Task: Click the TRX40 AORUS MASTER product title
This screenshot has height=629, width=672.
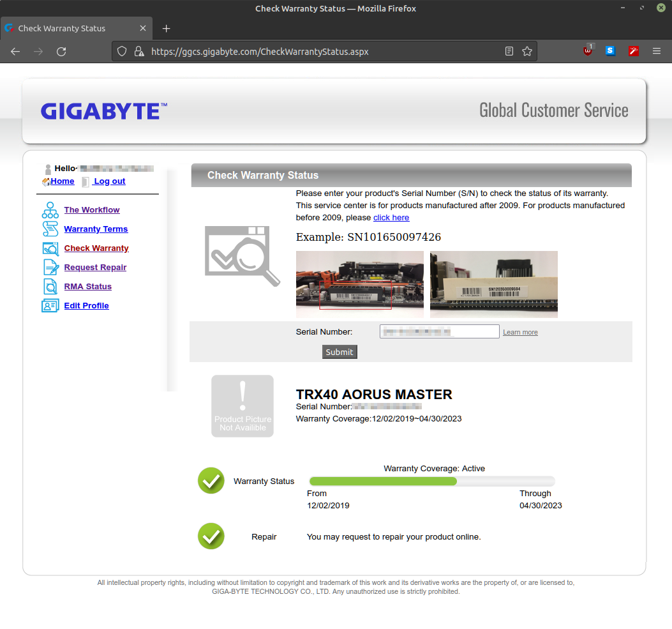Action: (374, 395)
